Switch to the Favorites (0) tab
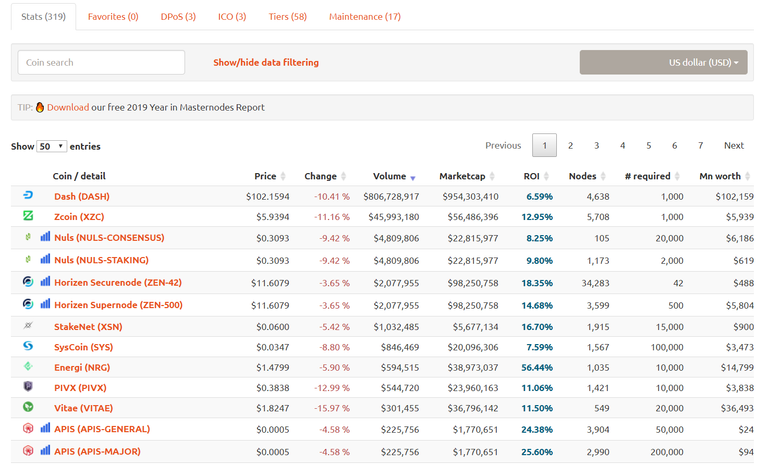 click(x=113, y=17)
